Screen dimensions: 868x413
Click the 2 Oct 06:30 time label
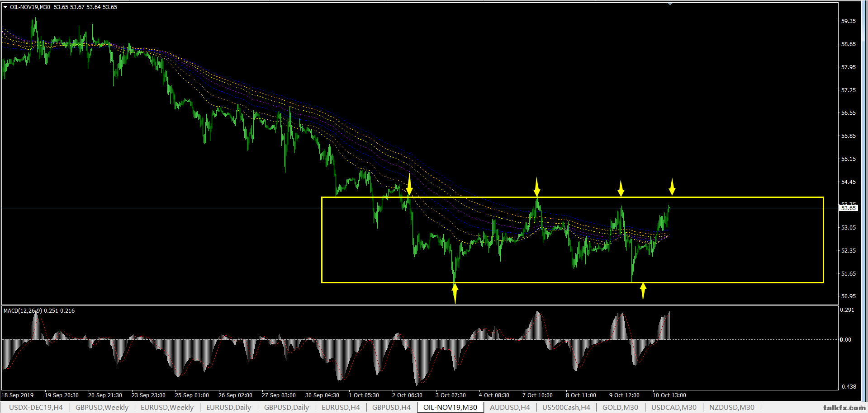[x=407, y=395]
